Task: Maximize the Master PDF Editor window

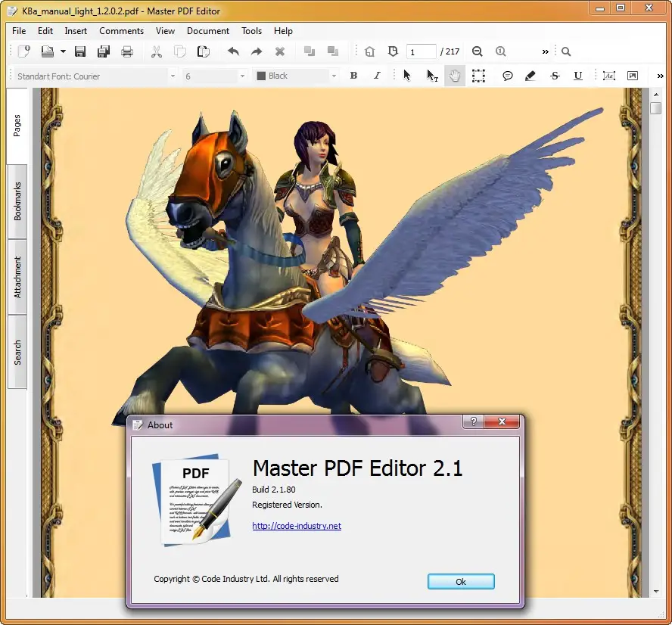Action: click(x=621, y=8)
